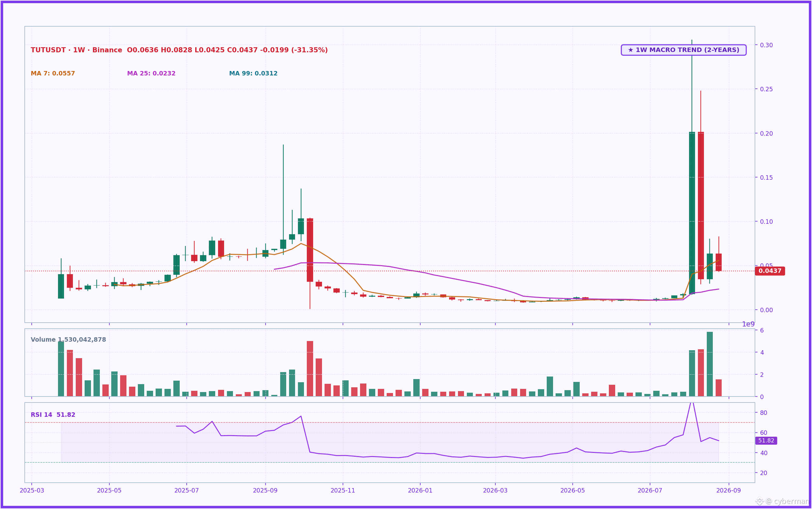The height and width of the screenshot is (509, 812).
Task: Select the MA 7: 0.0557 legend label
Action: point(53,74)
